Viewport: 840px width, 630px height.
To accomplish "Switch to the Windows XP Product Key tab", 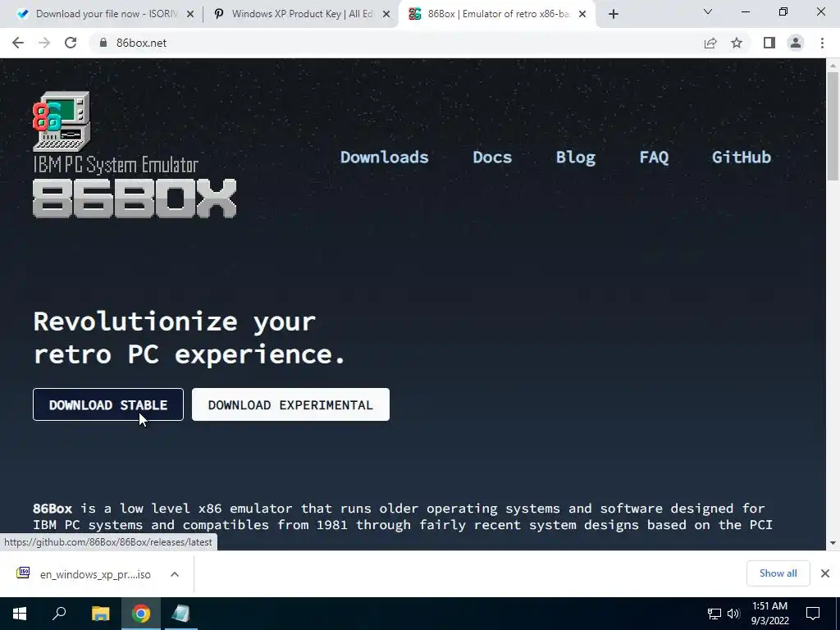I will click(302, 14).
